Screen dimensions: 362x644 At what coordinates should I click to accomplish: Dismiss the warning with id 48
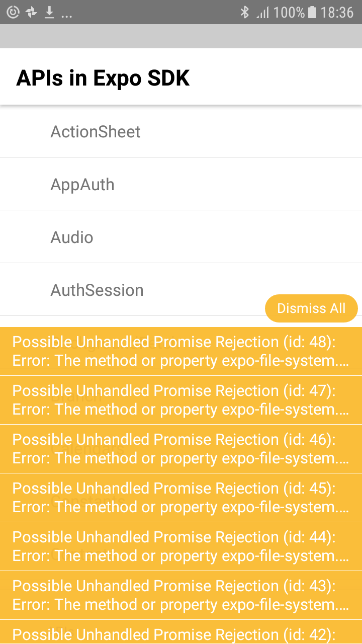[181, 351]
